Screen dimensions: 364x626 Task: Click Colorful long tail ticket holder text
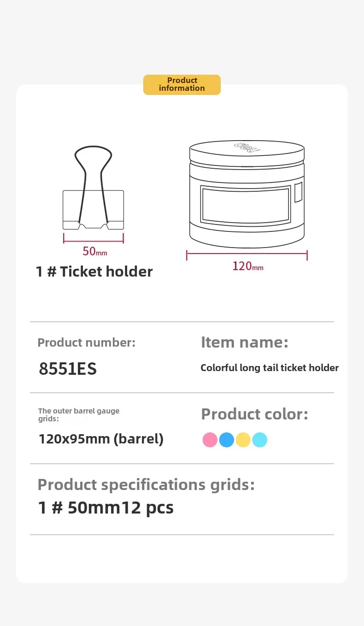tap(270, 368)
